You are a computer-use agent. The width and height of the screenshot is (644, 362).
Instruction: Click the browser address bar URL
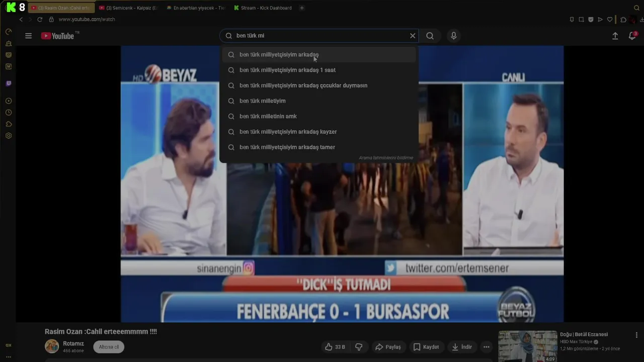[x=87, y=19]
